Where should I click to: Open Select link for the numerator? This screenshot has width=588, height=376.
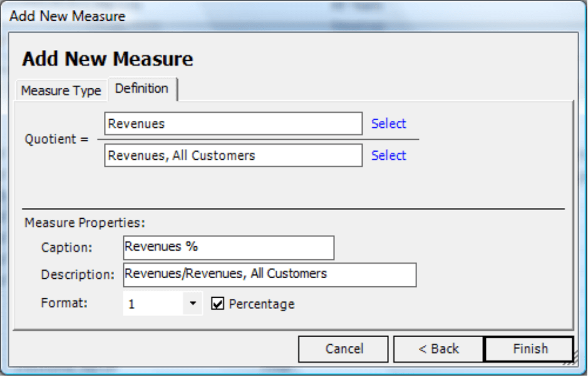(388, 123)
